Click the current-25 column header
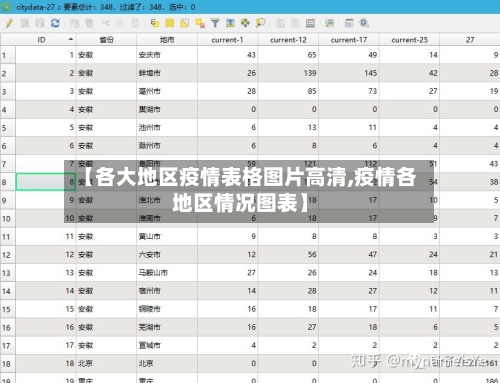 click(409, 40)
